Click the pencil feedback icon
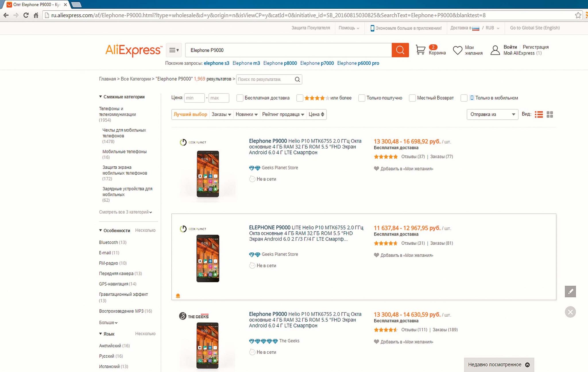 pyautogui.click(x=570, y=292)
